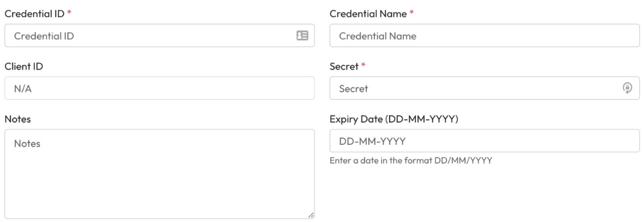Click the "Client ID" field label
The width and height of the screenshot is (644, 222).
point(24,66)
